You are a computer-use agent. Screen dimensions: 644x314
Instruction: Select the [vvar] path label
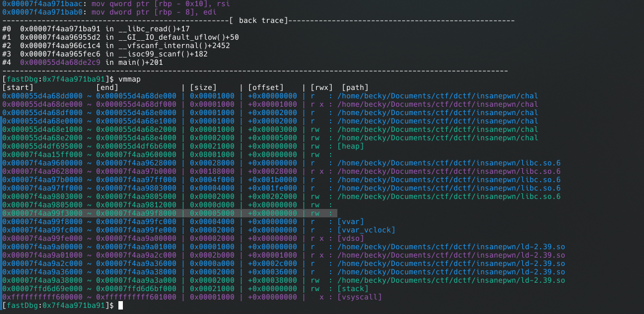pos(350,221)
